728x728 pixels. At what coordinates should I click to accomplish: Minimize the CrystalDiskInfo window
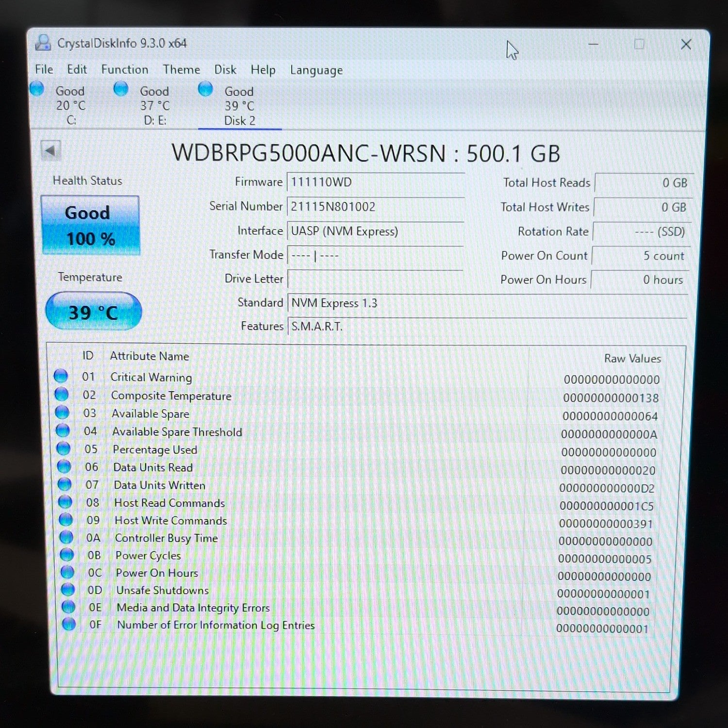(593, 44)
